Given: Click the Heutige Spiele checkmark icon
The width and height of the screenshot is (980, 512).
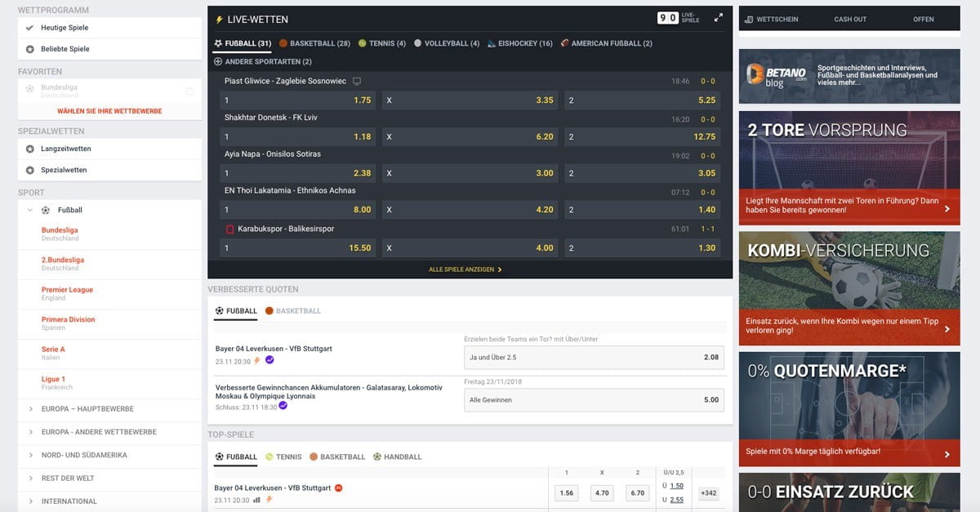Looking at the screenshot, I should [x=30, y=28].
